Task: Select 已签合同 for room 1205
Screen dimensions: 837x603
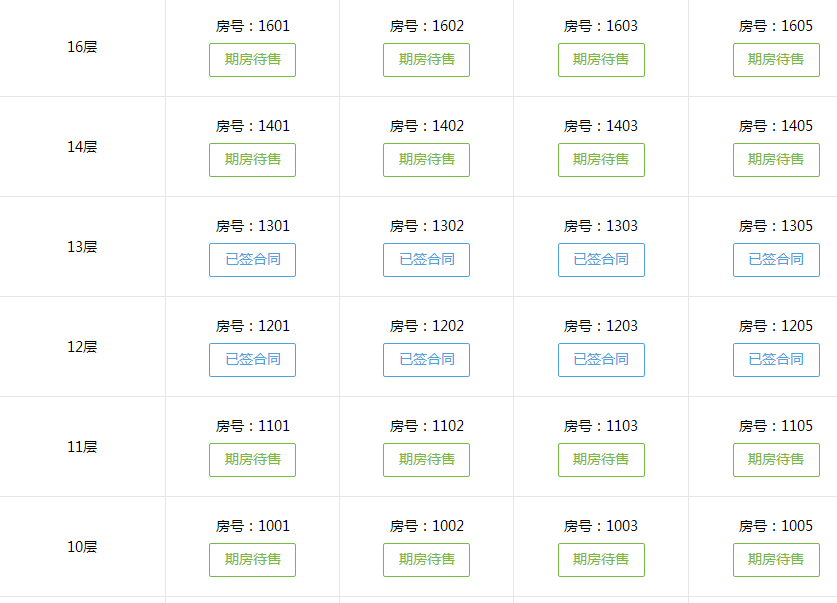Action: [x=776, y=360]
